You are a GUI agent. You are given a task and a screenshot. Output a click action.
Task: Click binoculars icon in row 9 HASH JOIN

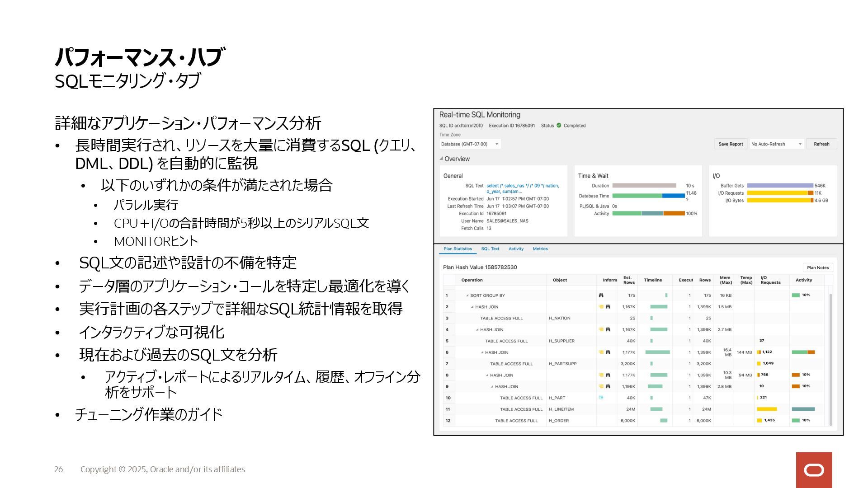tap(608, 386)
